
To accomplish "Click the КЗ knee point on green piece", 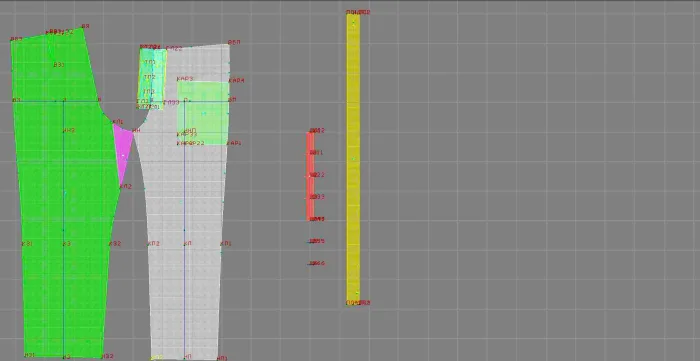I will coord(67,244).
